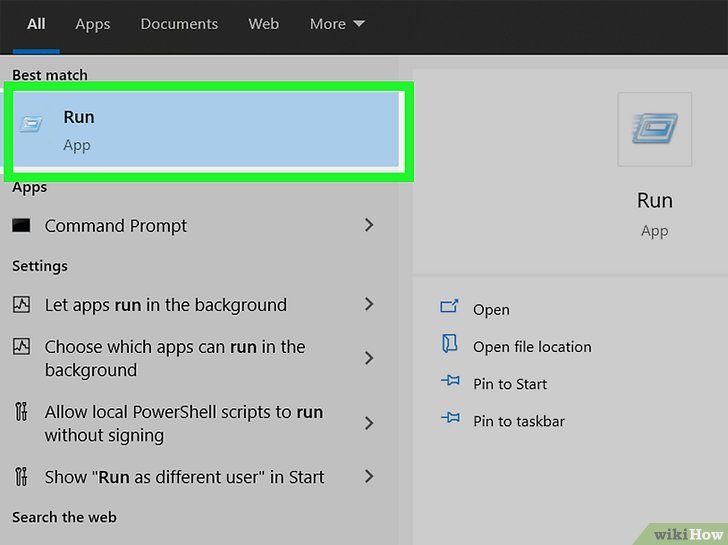
Task: Click the Run app icon in Best match
Action: click(33, 124)
